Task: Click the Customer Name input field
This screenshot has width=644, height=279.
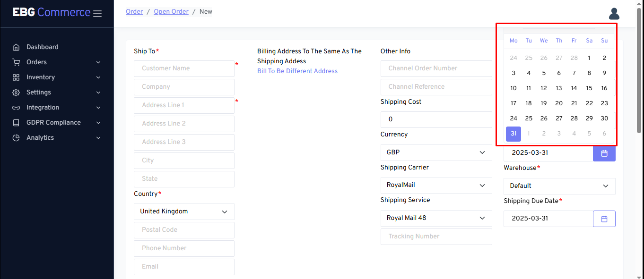Action: (184, 68)
